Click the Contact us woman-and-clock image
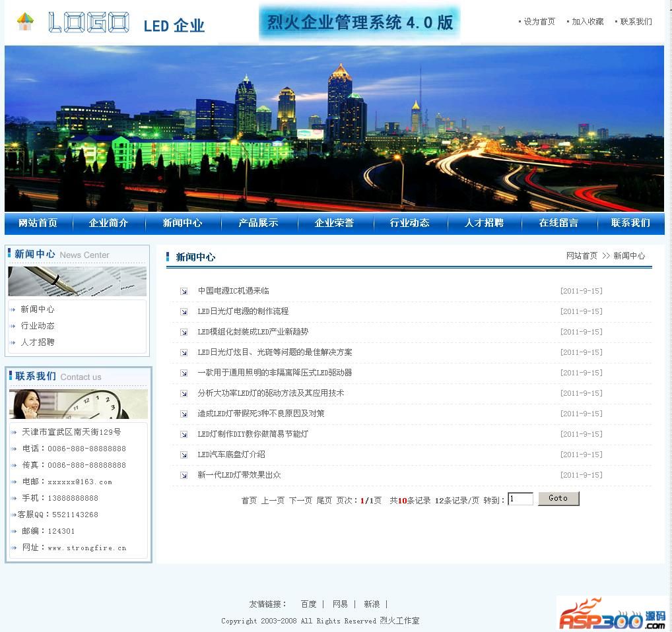672x632 pixels. tap(79, 404)
